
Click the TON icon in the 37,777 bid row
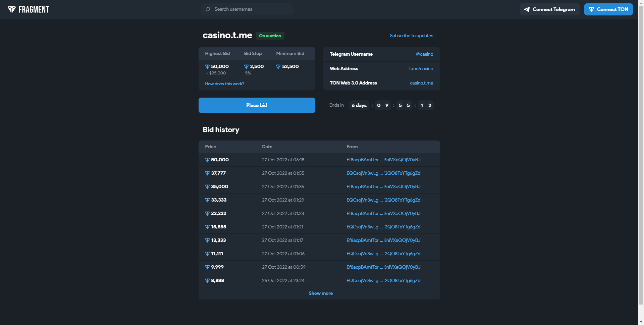(x=207, y=173)
